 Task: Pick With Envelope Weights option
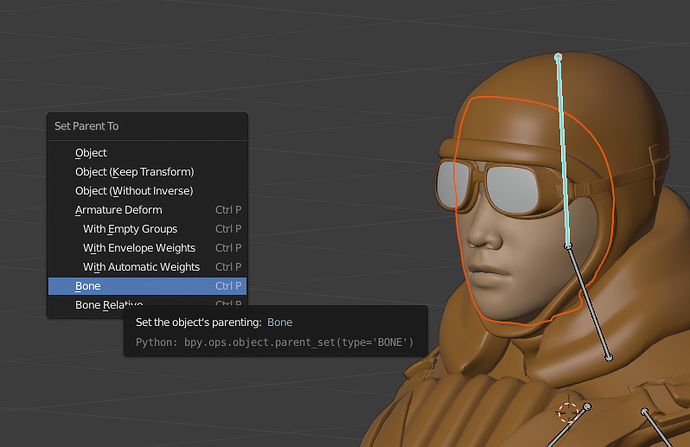147,248
